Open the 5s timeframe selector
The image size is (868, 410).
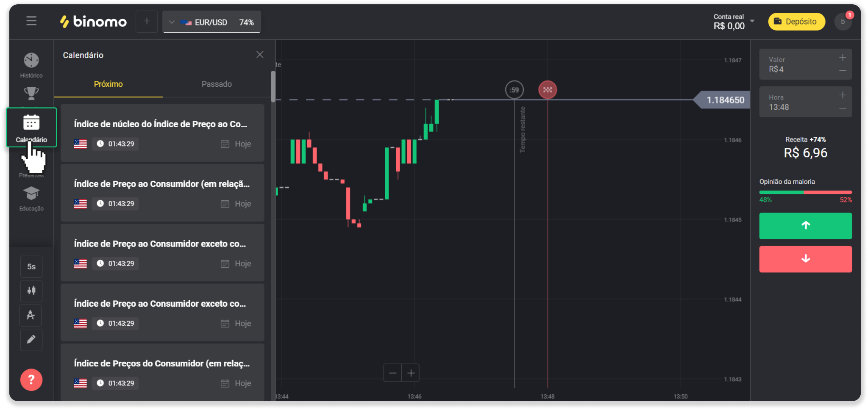pyautogui.click(x=31, y=266)
